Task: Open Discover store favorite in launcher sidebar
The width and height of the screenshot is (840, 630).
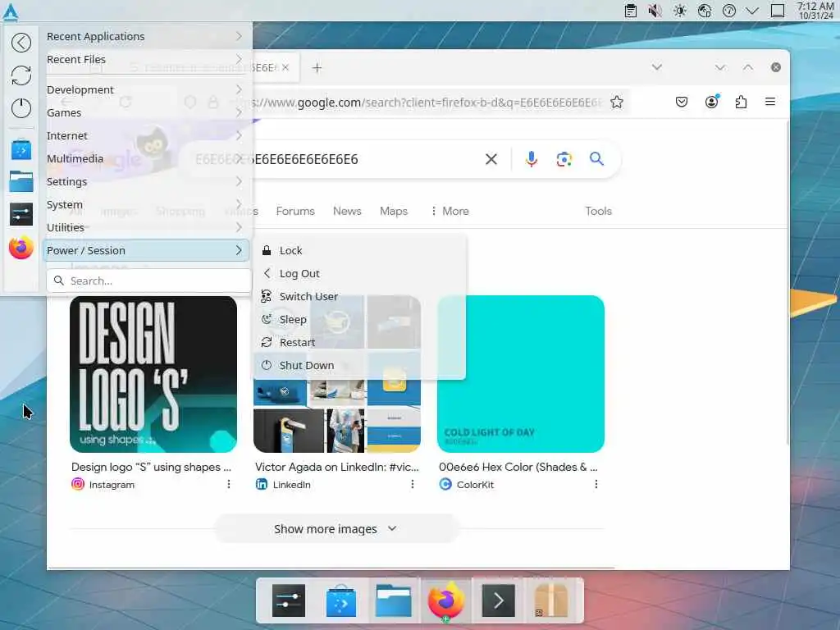Action: [x=21, y=149]
